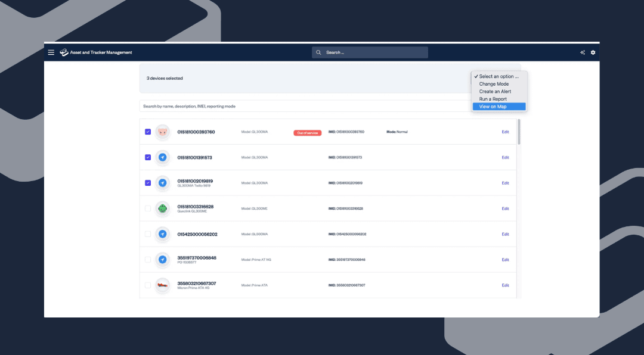Uncheck the checkbox for device 015181000393760
The image size is (644, 355).
coord(148,132)
